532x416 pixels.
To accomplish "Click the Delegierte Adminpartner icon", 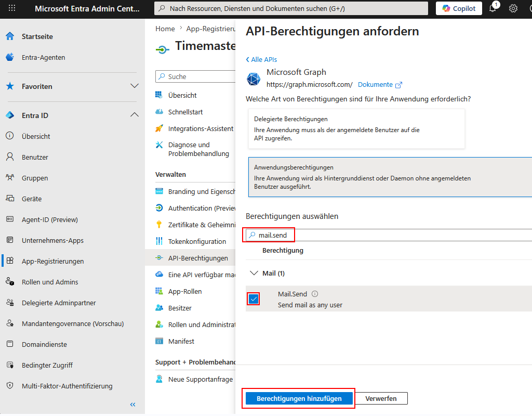I will point(10,303).
